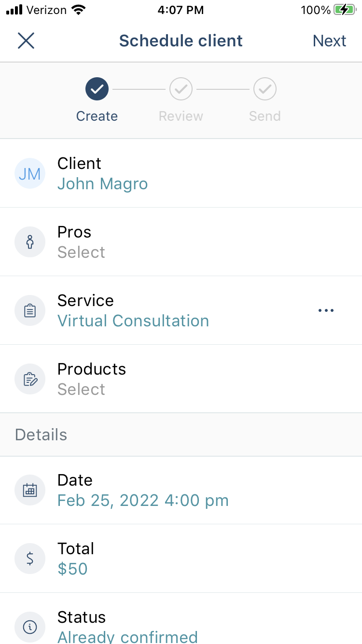Change the Already confirmed status

pyautogui.click(x=127, y=636)
